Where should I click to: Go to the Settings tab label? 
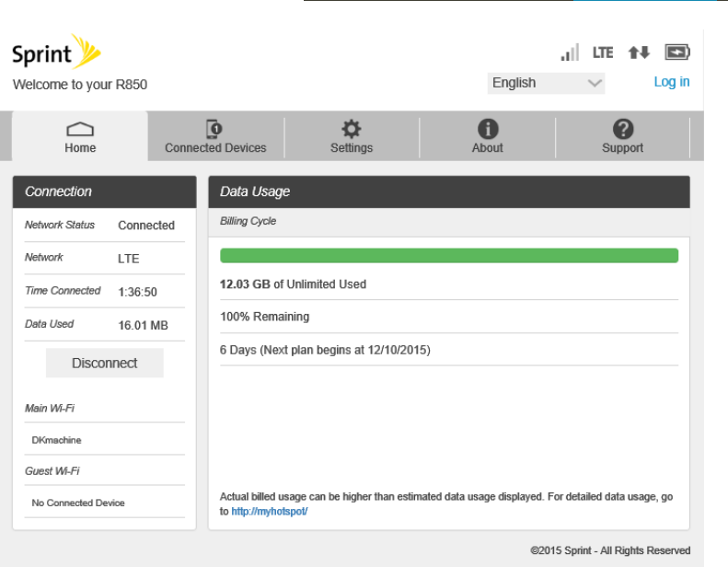(352, 147)
